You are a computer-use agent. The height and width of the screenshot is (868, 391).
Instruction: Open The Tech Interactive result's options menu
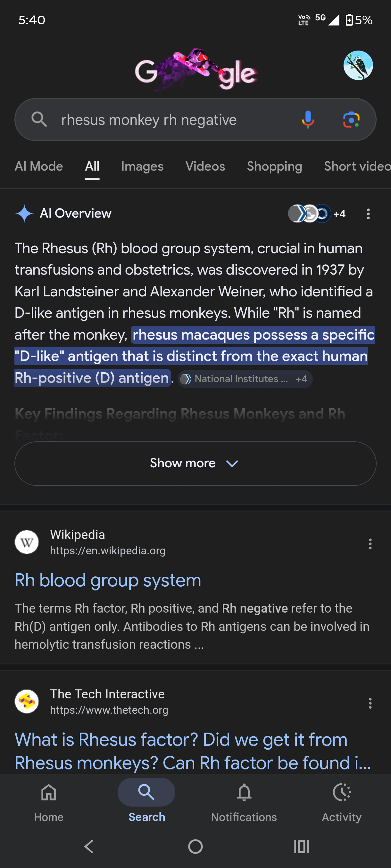[x=370, y=703]
